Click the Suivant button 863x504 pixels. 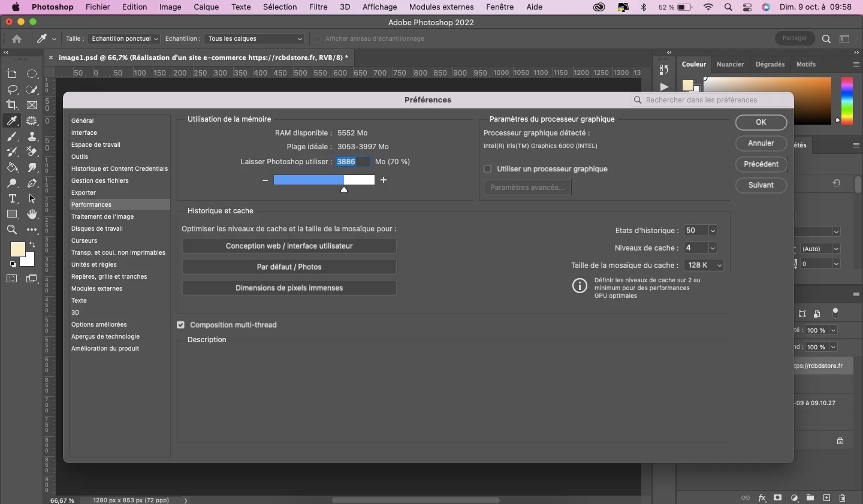pos(761,185)
